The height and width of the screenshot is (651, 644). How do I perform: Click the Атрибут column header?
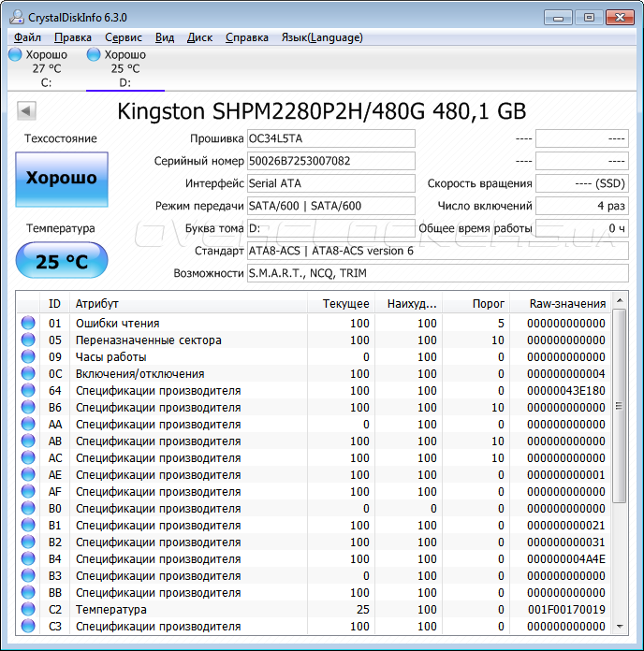point(188,303)
